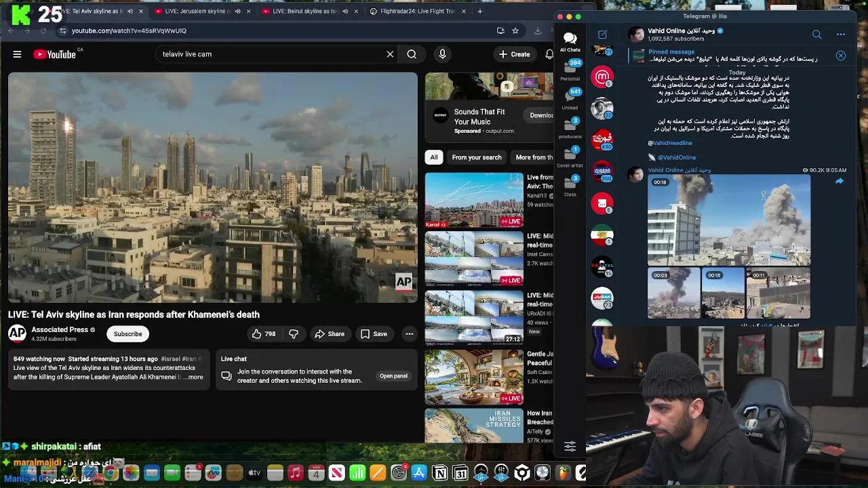
Task: Open a new browser tab
Action: point(480,12)
